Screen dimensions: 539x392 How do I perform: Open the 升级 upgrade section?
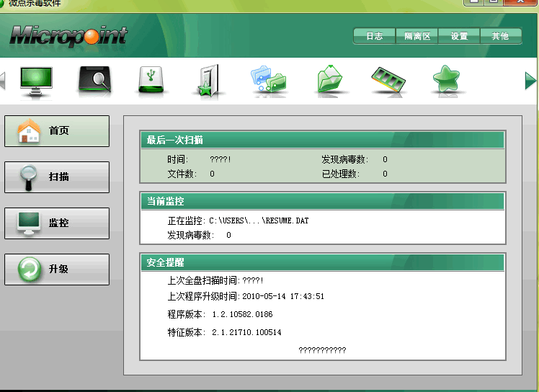[x=57, y=269]
